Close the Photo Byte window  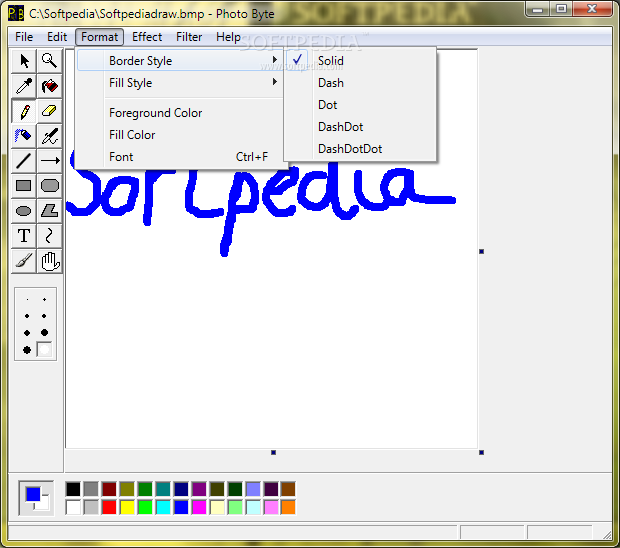[592, 9]
